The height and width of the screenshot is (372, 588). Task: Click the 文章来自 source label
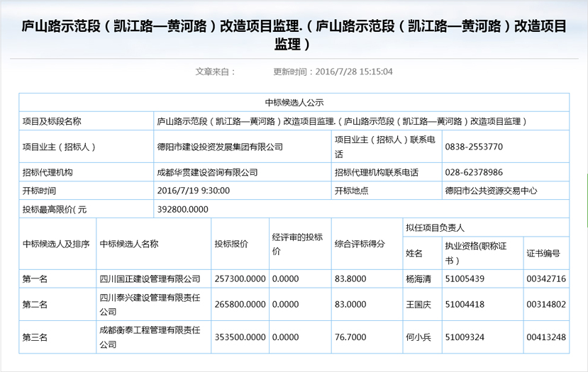click(x=215, y=72)
